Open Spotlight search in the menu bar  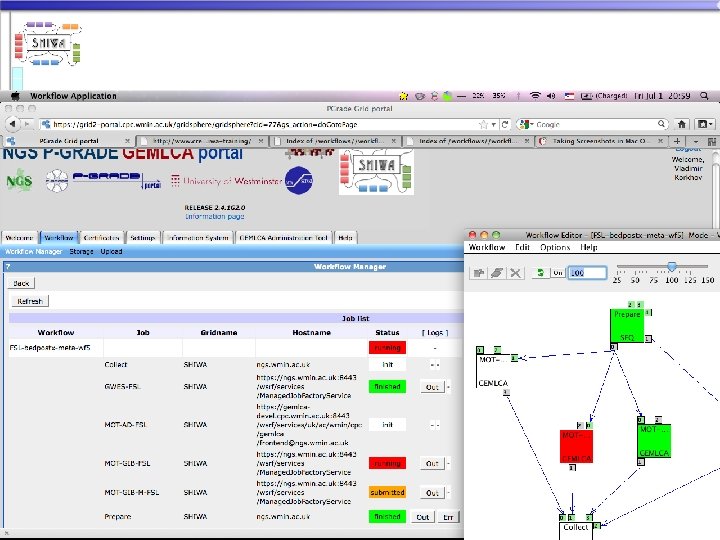pos(704,96)
